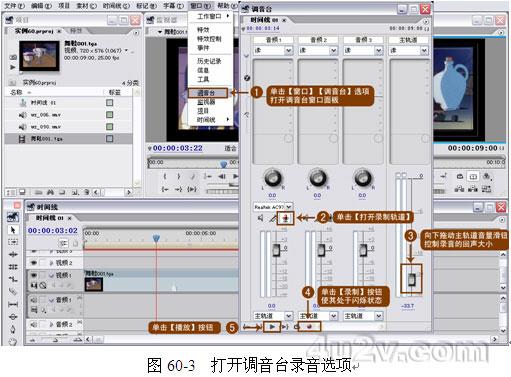Screen dimensions: 511x377
Task: Click the solo icon on 音频1 mixer track
Action: pos(273,218)
